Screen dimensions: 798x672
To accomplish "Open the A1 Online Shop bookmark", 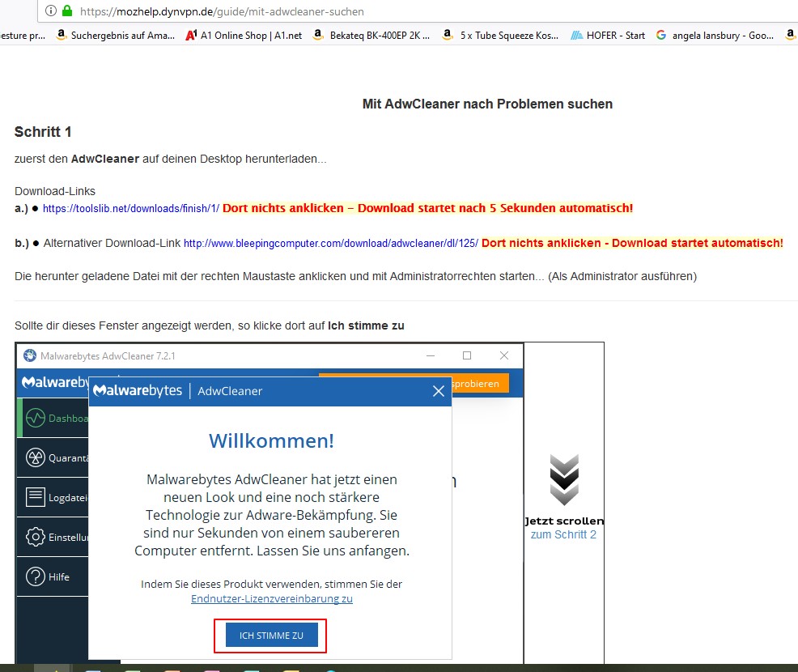I will pyautogui.click(x=244, y=35).
